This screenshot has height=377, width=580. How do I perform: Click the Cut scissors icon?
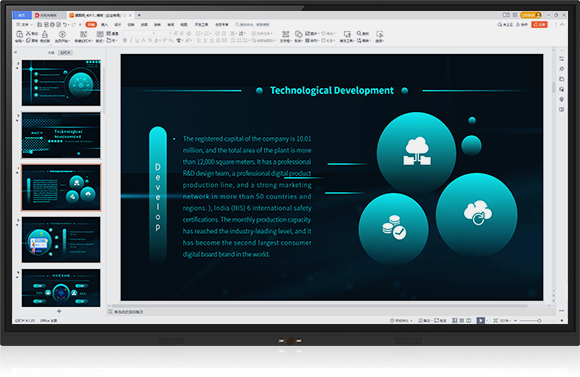(28, 33)
